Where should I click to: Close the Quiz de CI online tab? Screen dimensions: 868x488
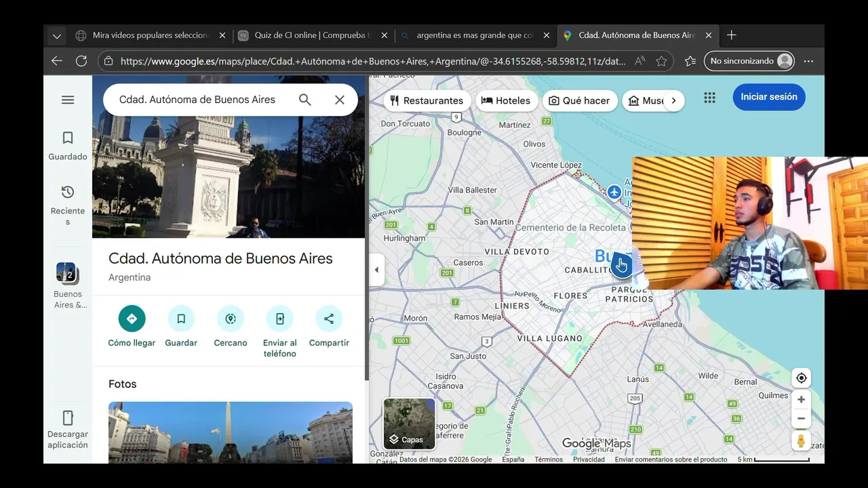[384, 35]
